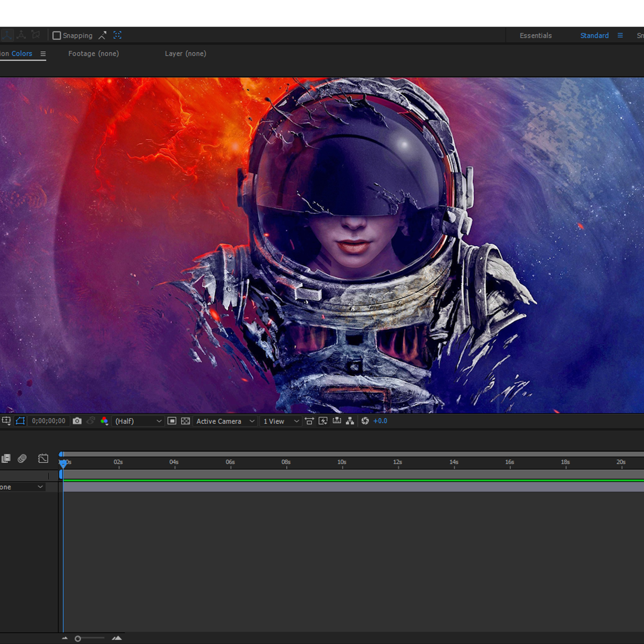Viewport: 644px width, 644px height.
Task: Click the current time 0;00;00;00 field
Action: (x=49, y=421)
